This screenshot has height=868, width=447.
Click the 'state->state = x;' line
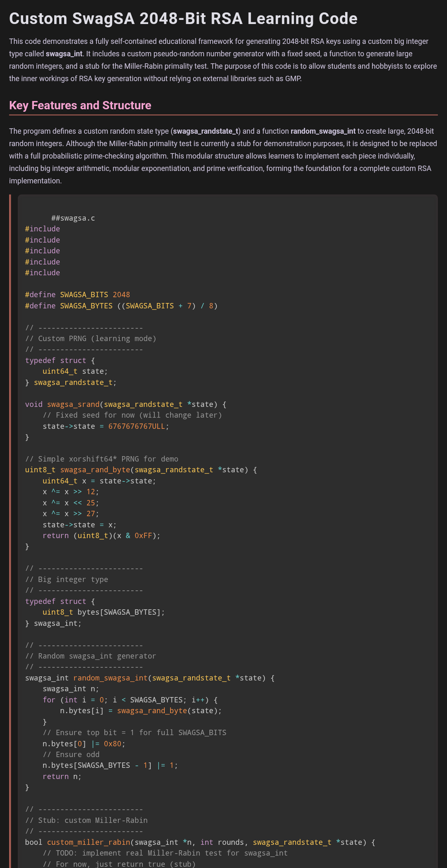(x=79, y=525)
